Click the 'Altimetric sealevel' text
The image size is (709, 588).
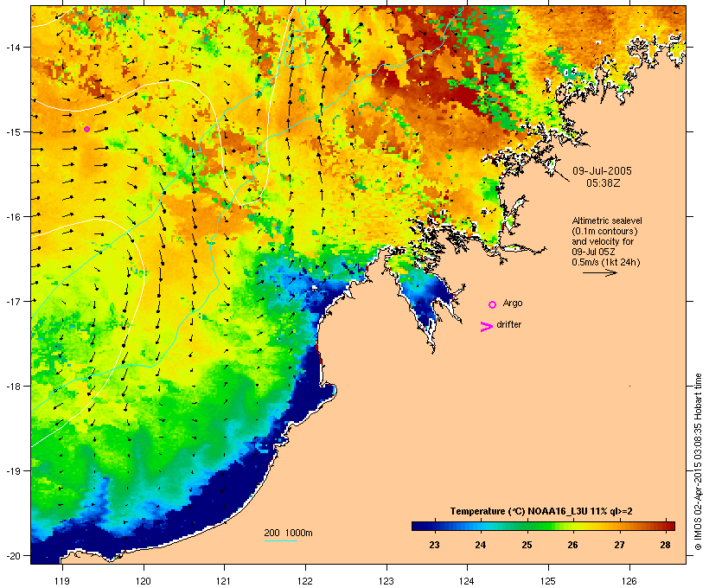(x=607, y=220)
